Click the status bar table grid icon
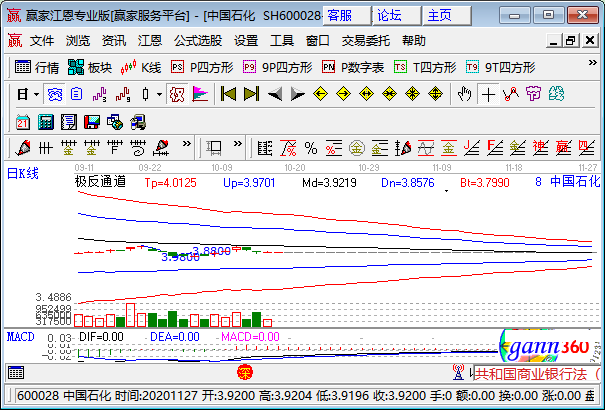The image size is (605, 410). (x=16, y=373)
